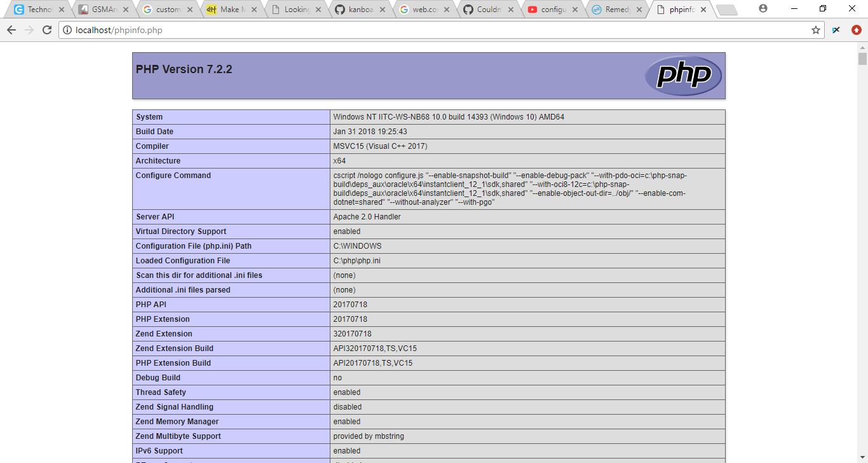The image size is (868, 463).
Task: Click the 'Windows NT IITC-WS-NB68' system value
Action: click(449, 117)
